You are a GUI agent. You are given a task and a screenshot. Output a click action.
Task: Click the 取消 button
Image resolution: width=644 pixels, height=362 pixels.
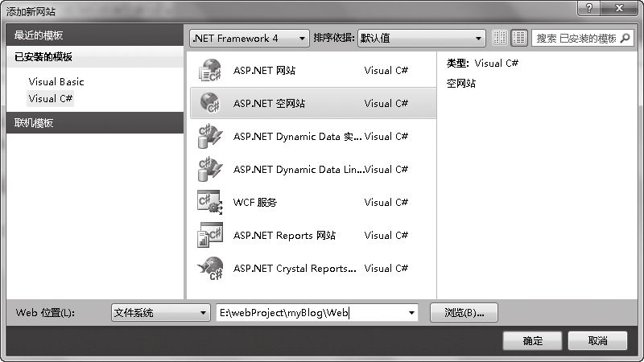[x=597, y=340]
